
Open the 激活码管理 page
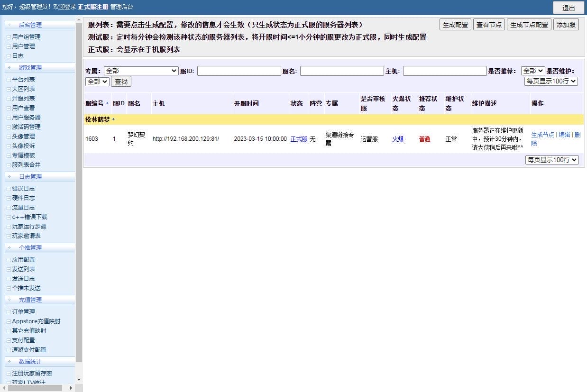pos(24,127)
